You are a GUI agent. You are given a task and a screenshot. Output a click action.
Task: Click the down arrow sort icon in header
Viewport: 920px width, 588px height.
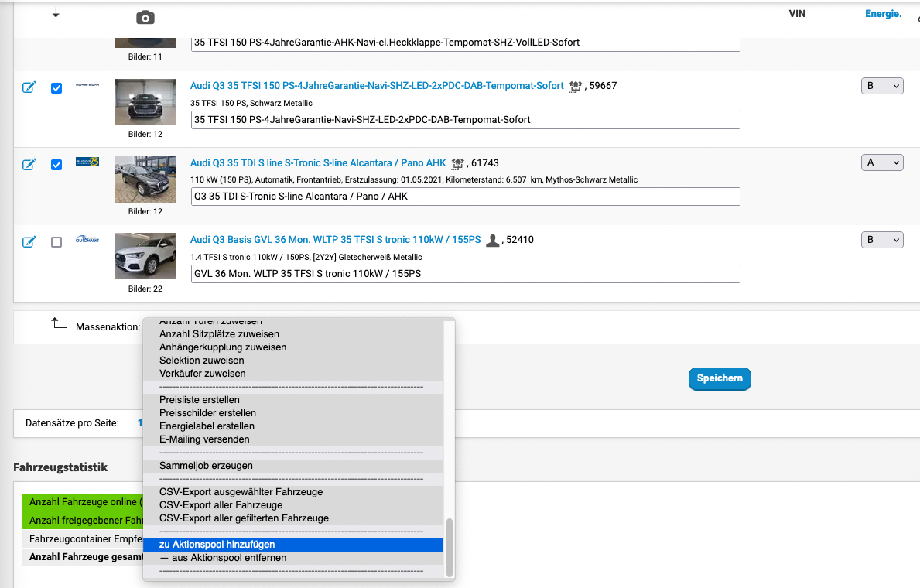56,12
